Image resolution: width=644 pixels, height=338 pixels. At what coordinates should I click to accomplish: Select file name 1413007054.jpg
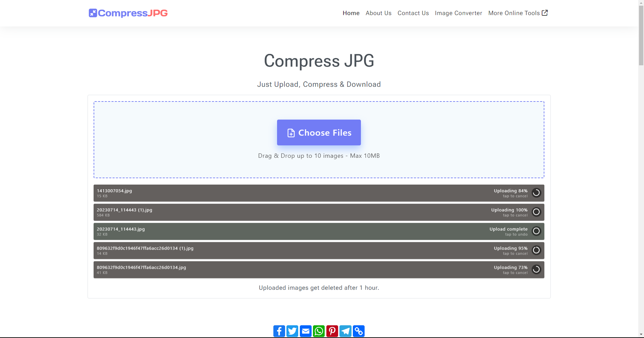point(114,191)
